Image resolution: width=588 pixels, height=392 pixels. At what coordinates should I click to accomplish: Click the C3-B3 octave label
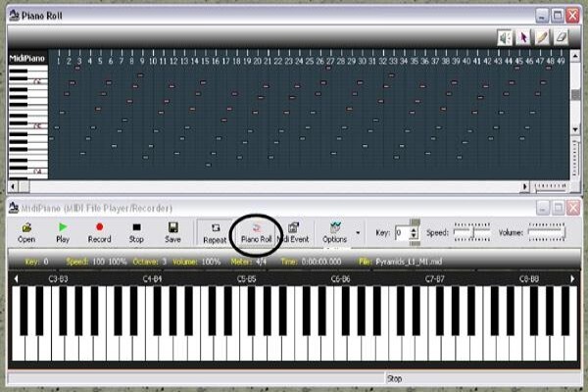58,278
